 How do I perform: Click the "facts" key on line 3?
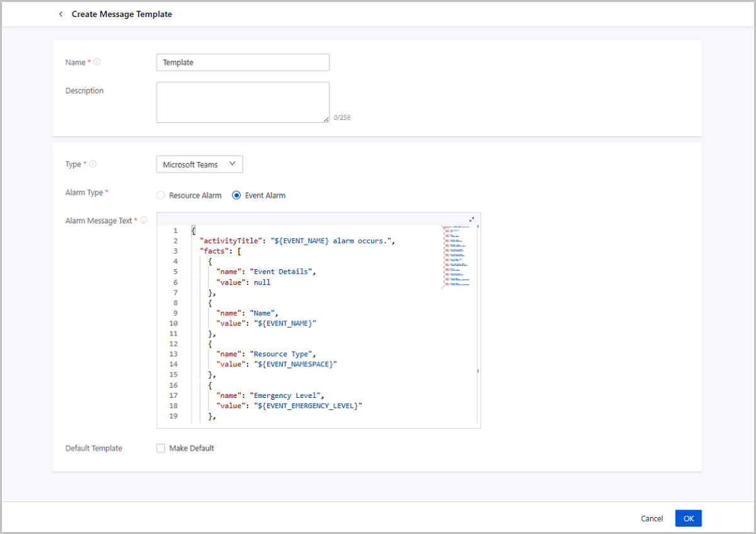pos(215,251)
